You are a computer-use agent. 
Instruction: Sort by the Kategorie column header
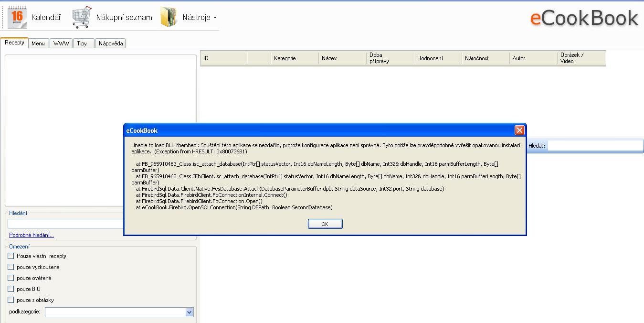tap(295, 58)
